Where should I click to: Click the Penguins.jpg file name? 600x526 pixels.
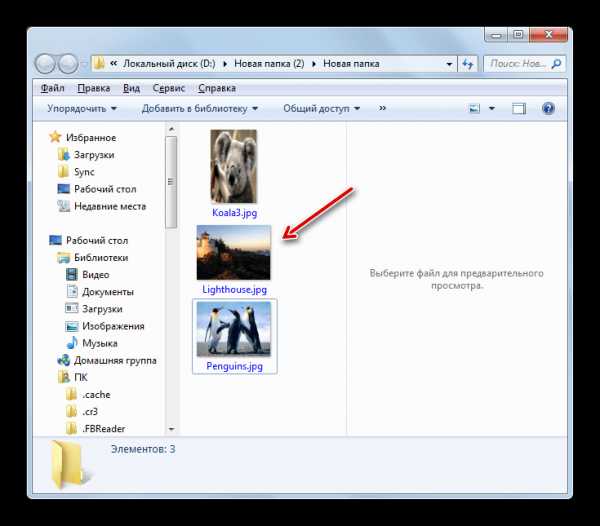point(235,366)
